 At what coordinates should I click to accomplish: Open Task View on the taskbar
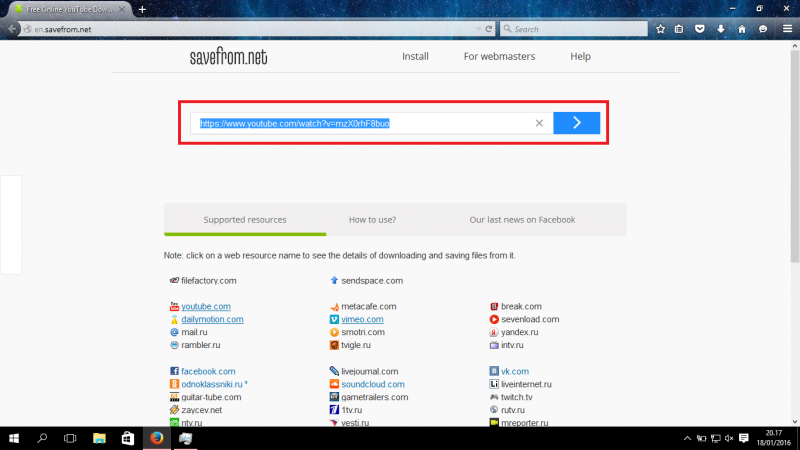coord(70,438)
